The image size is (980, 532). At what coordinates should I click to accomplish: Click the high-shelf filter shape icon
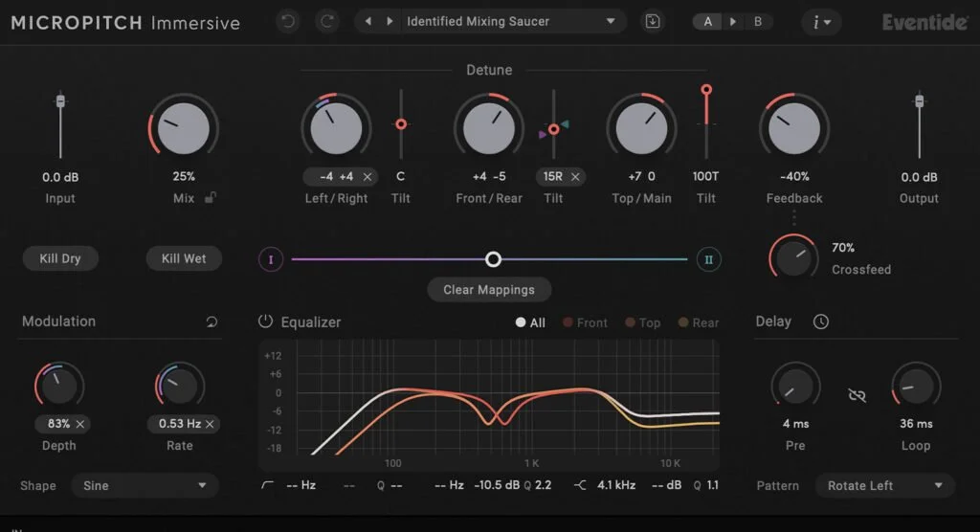click(x=580, y=485)
